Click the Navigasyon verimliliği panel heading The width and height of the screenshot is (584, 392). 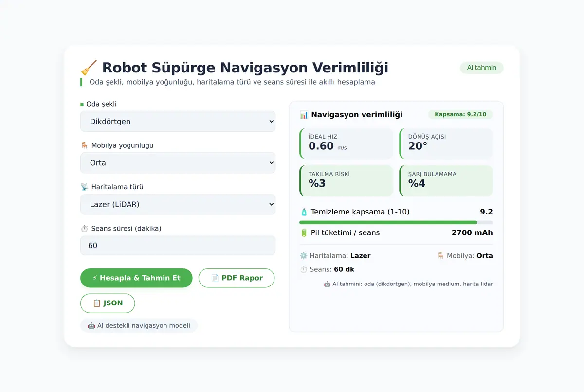point(357,115)
